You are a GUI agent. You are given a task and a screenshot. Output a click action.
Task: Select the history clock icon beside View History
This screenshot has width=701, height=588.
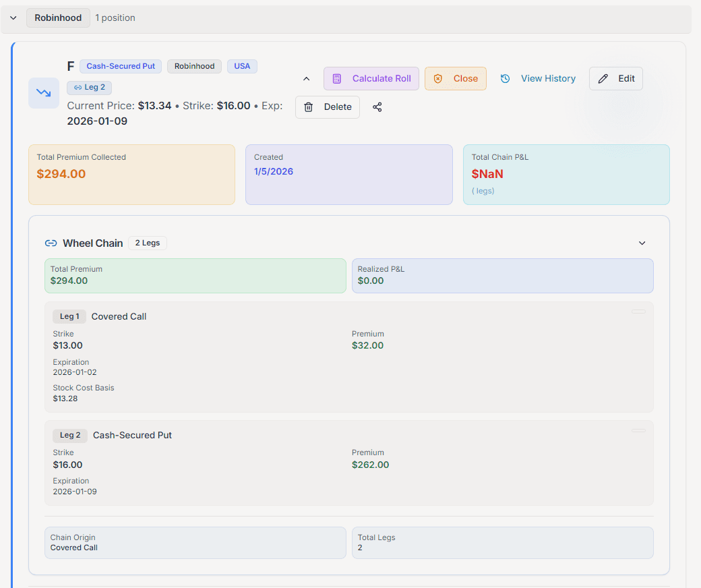click(506, 78)
